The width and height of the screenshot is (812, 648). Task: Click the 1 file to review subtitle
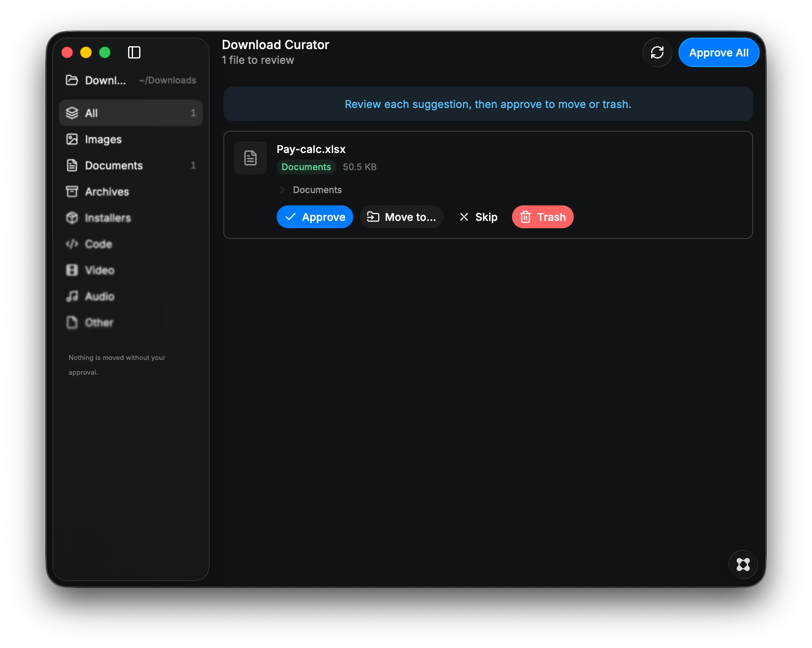[258, 60]
